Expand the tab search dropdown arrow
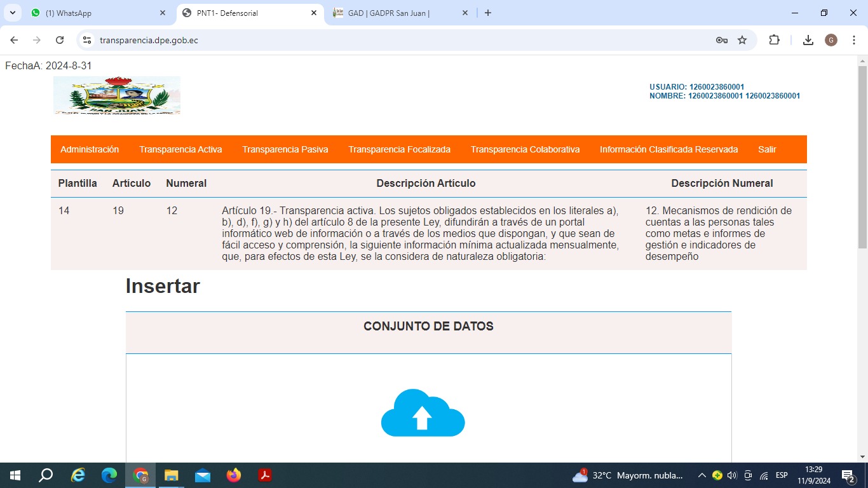Screen dimensions: 868x488 point(12,13)
